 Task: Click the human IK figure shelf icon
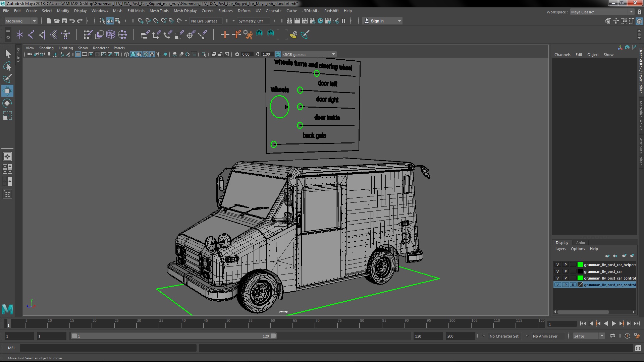[x=65, y=35]
